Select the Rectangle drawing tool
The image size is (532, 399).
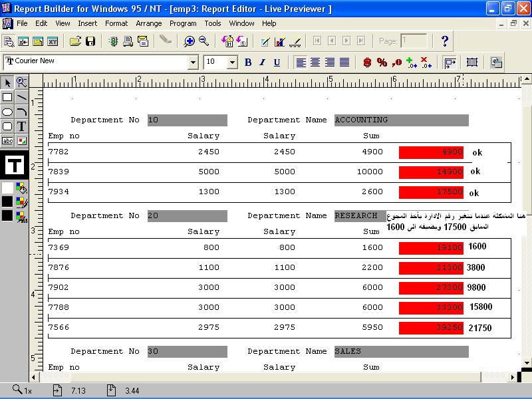click(x=7, y=97)
